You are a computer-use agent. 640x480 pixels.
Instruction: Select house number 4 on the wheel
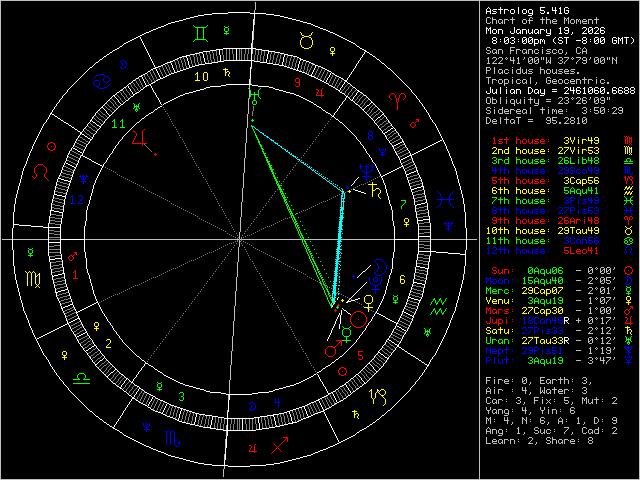(278, 402)
